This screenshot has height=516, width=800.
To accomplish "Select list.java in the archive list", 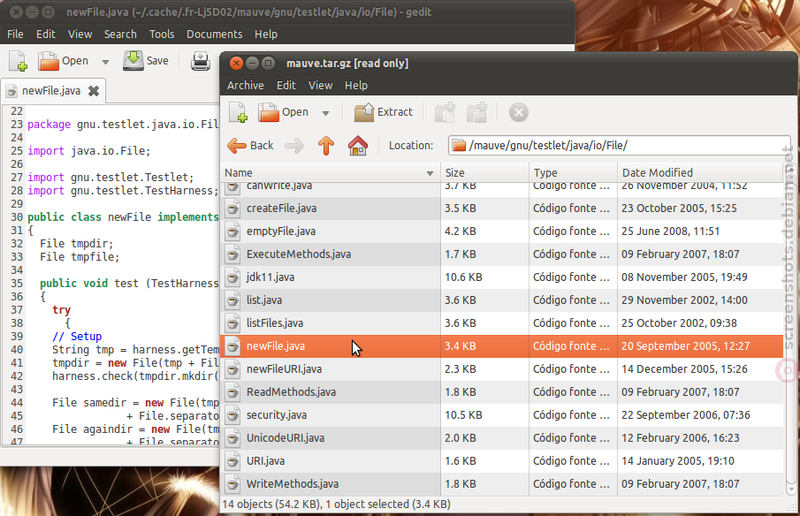I will (x=502, y=300).
